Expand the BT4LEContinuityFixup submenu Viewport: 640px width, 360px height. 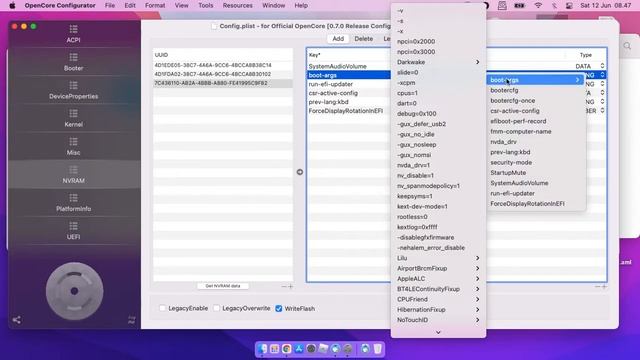(x=438, y=289)
